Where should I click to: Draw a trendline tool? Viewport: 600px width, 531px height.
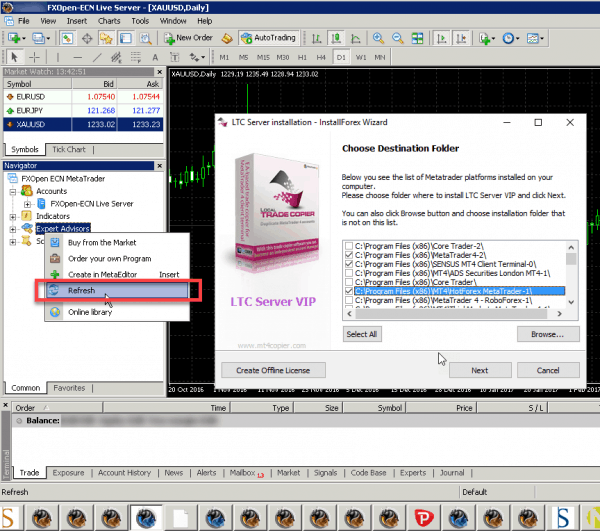click(x=97, y=57)
